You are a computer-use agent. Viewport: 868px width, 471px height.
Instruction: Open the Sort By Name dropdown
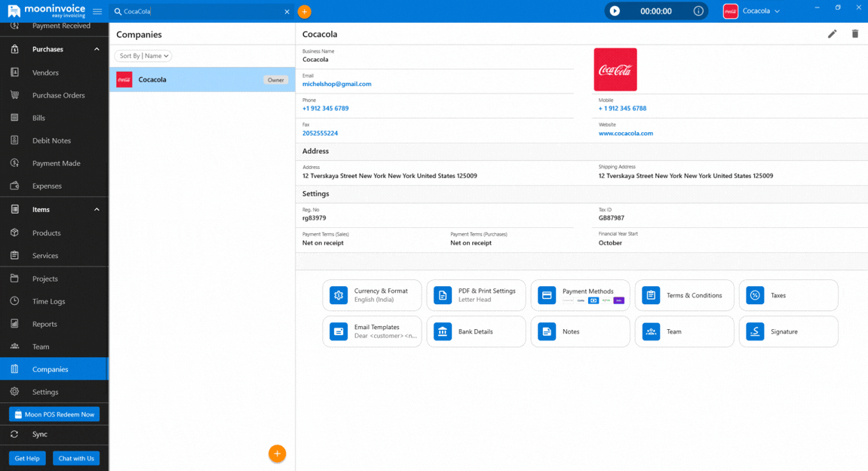click(x=143, y=56)
